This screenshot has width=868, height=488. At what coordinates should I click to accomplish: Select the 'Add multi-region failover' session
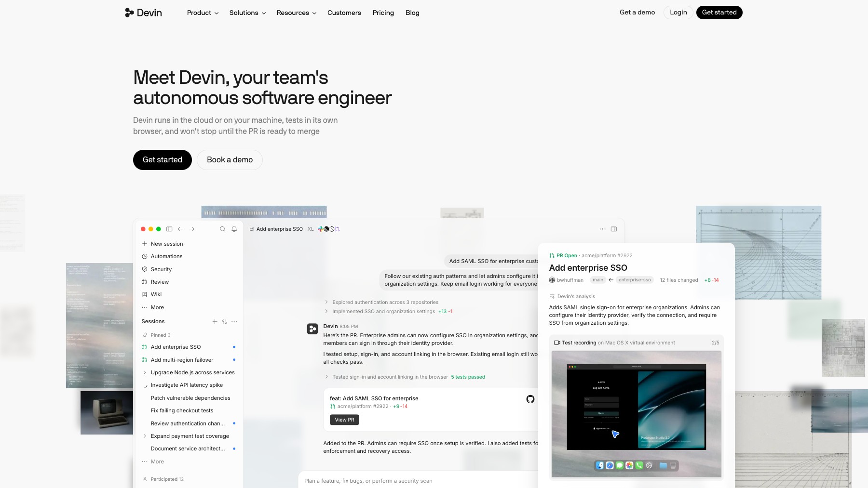(188, 360)
